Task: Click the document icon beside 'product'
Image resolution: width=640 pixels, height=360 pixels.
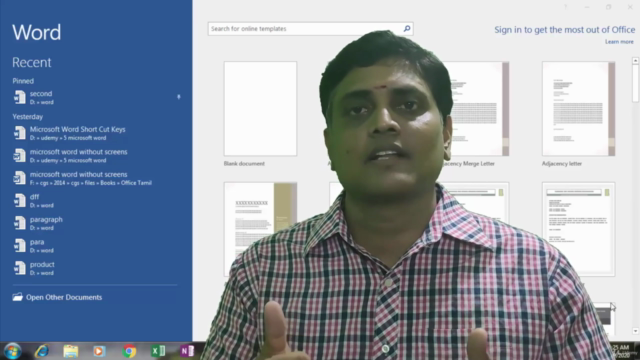Action: click(x=19, y=268)
